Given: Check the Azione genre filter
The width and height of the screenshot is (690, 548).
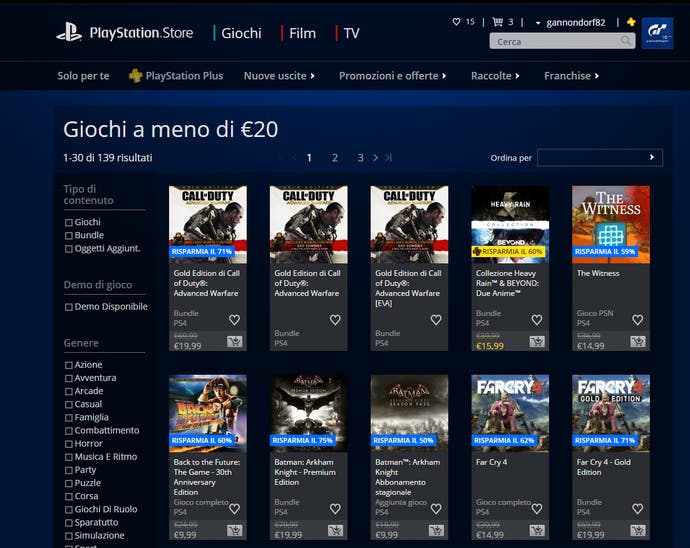Looking at the screenshot, I should point(69,365).
